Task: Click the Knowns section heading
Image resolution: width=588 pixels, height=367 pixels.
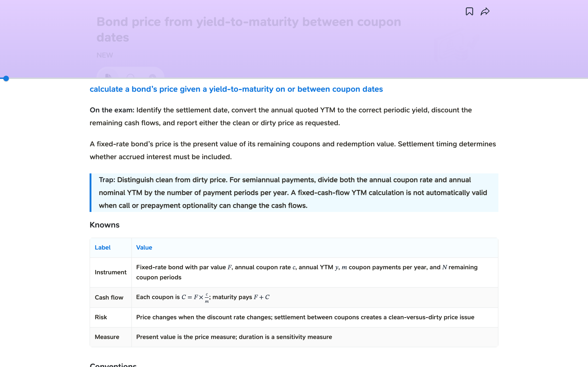Action: 105,225
